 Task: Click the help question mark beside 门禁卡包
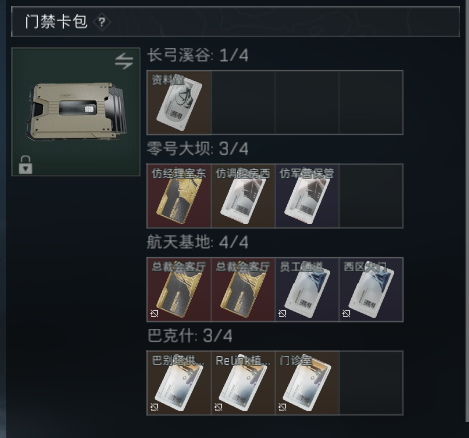102,22
